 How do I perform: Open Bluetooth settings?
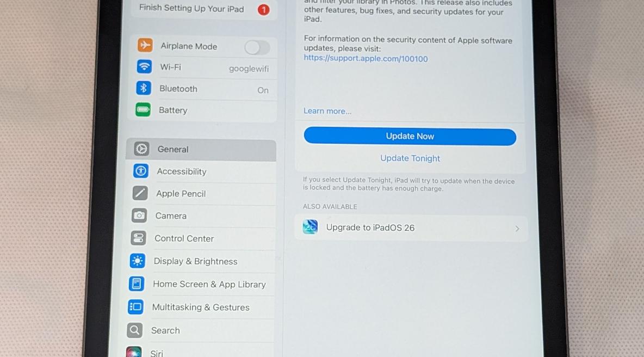202,89
